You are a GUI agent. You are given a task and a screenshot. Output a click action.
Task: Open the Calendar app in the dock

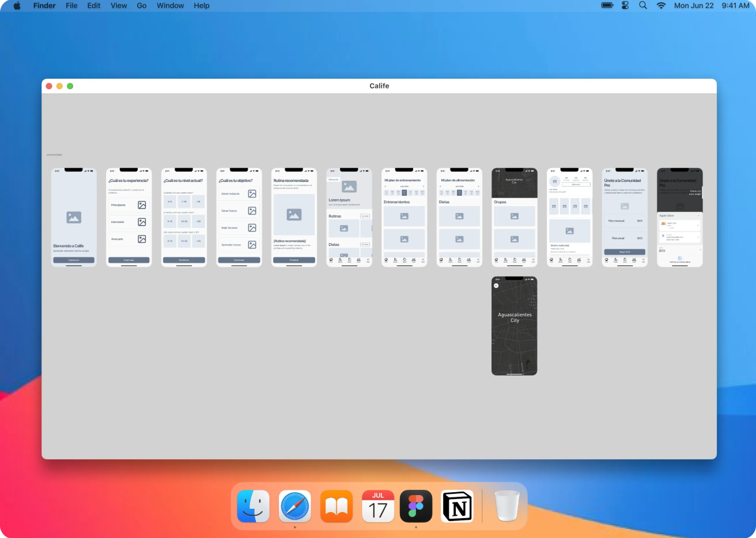pos(378,506)
